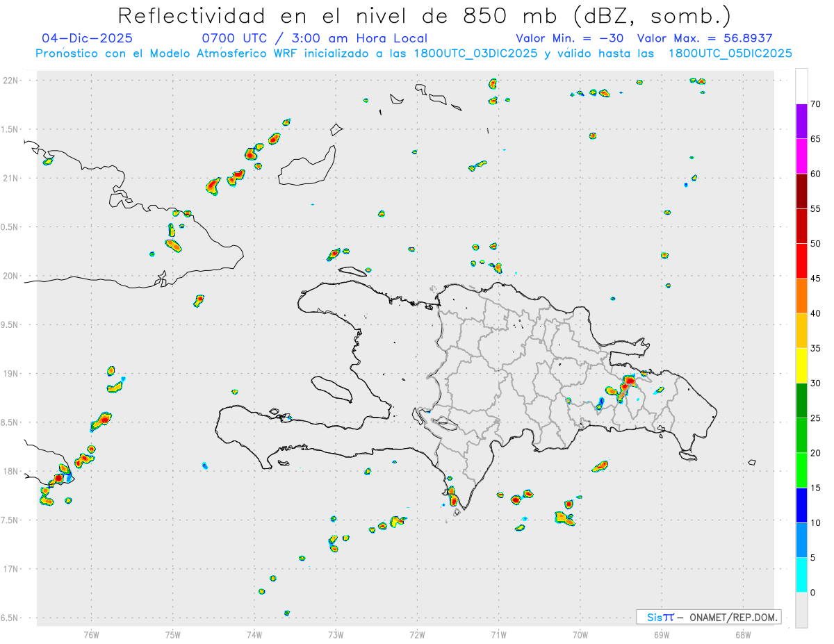Click the magenta 60–65 dBZ colorbar segment
834x644 pixels.
[801, 156]
